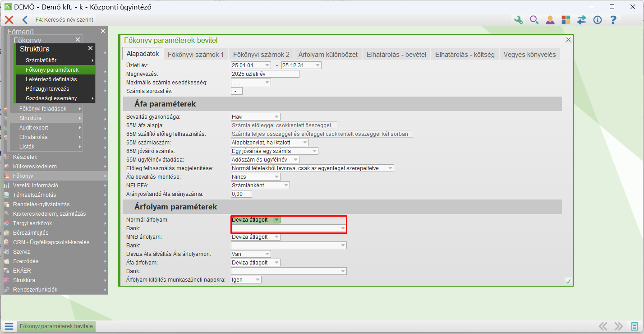Click the purple magnifier search icon

coord(534,20)
